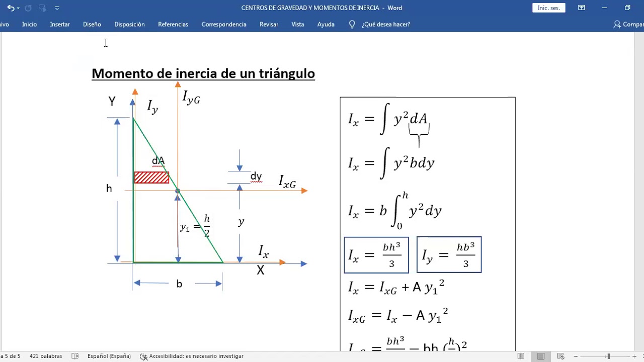This screenshot has width=644, height=362.
Task: Select the red hatched dA rectangle in the diagram
Action: coord(152,177)
